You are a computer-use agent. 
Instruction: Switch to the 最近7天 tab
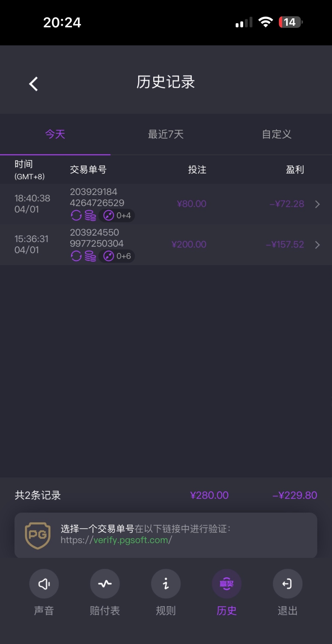coord(166,134)
